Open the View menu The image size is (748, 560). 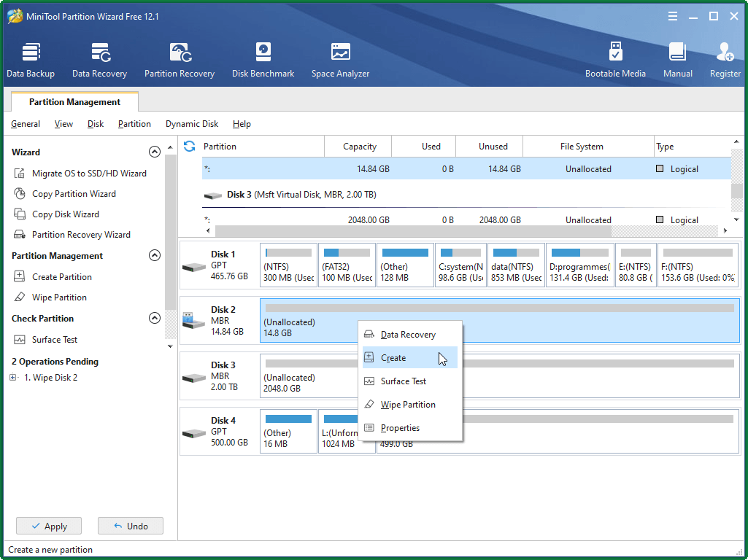coord(63,124)
